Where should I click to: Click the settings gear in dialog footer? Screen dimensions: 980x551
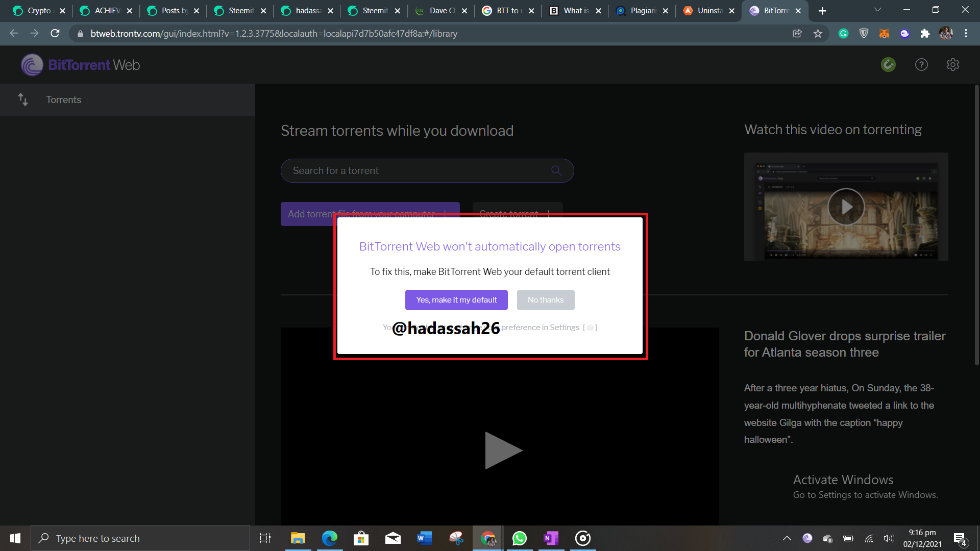590,328
